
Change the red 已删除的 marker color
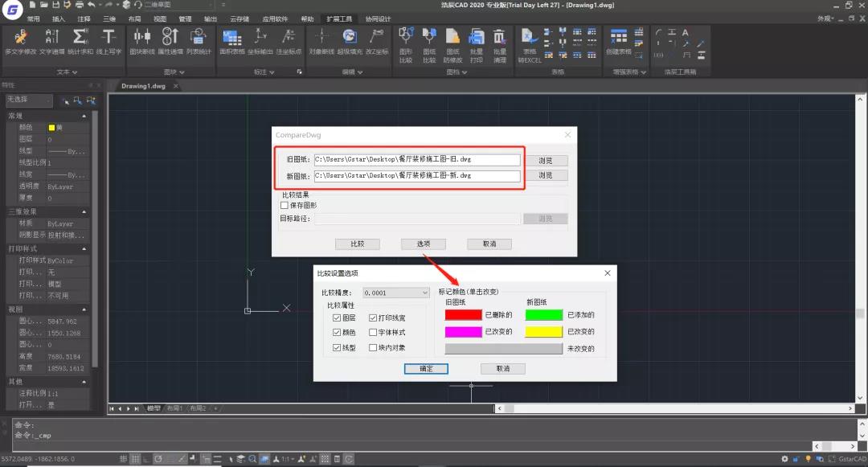(x=463, y=314)
